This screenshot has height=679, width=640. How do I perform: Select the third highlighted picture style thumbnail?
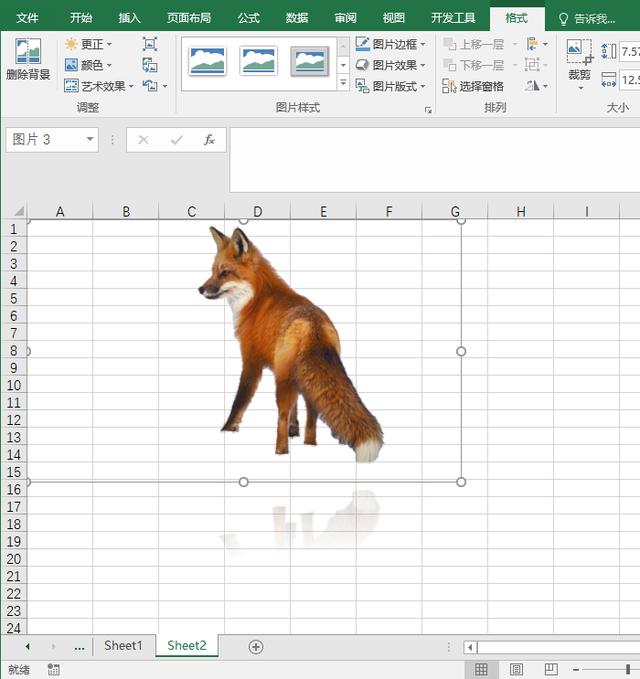[x=310, y=61]
